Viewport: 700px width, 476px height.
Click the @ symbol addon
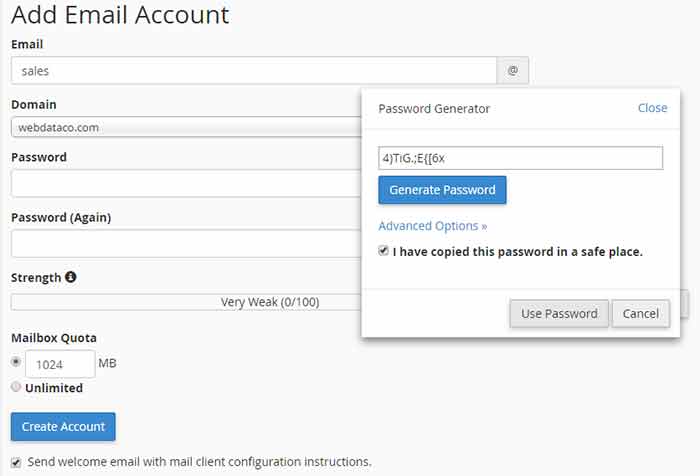click(x=512, y=70)
